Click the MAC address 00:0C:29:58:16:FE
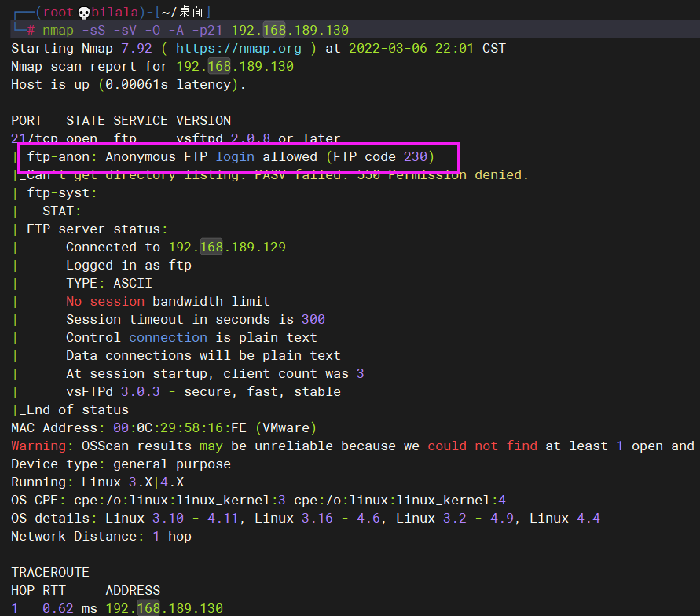 tap(179, 428)
